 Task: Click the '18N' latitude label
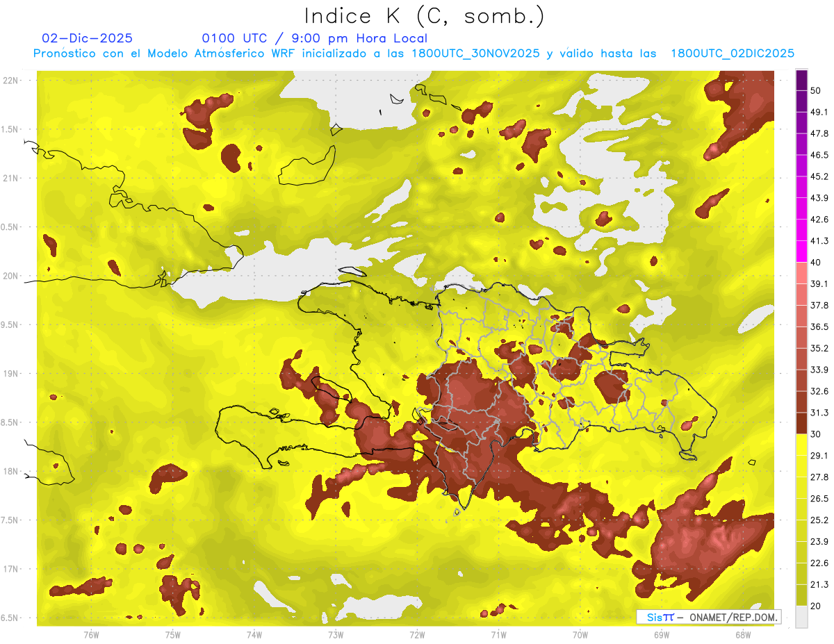10,471
